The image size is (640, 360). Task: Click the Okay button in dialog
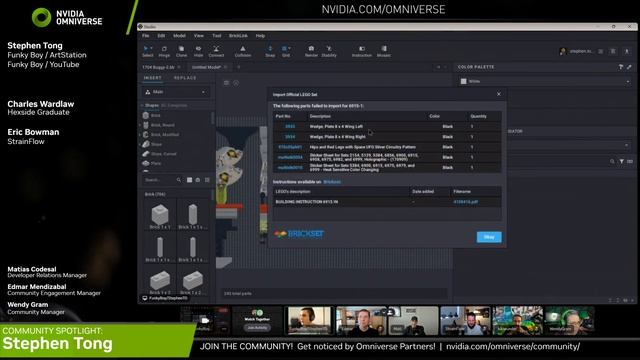pyautogui.click(x=489, y=237)
